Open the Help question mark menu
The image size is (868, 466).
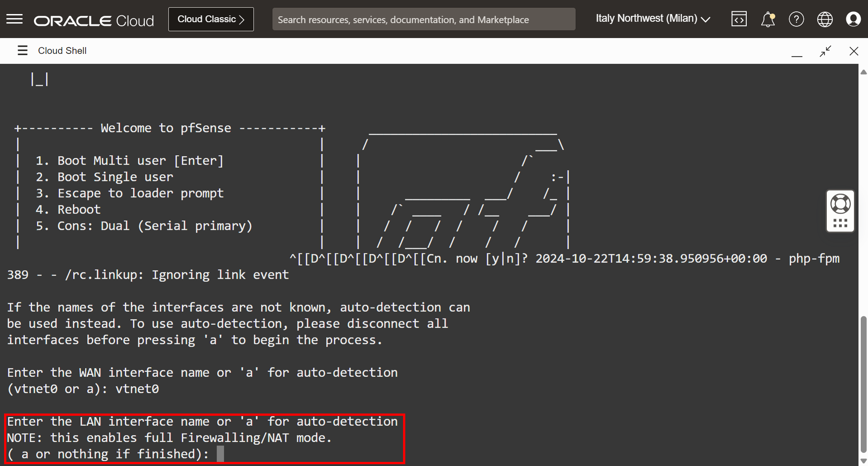(797, 19)
